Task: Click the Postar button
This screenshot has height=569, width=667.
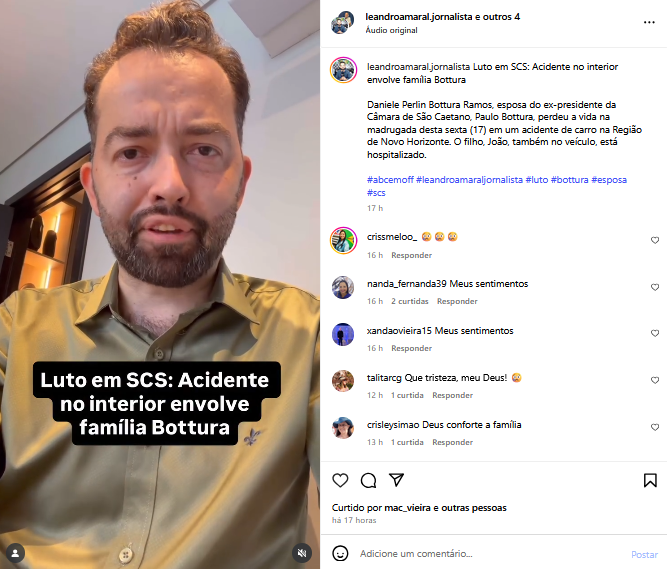Action: (644, 555)
